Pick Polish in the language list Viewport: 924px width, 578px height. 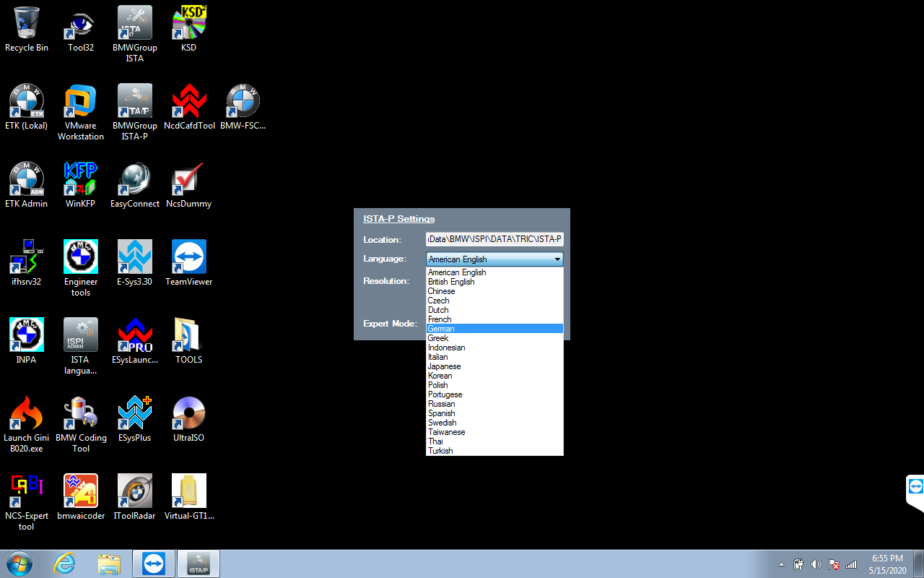(494, 385)
